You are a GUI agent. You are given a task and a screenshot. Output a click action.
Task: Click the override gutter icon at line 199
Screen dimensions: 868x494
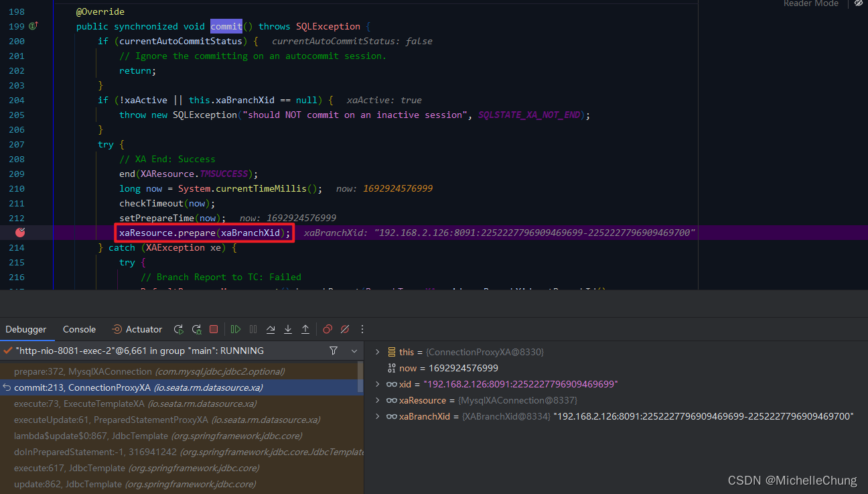click(33, 26)
